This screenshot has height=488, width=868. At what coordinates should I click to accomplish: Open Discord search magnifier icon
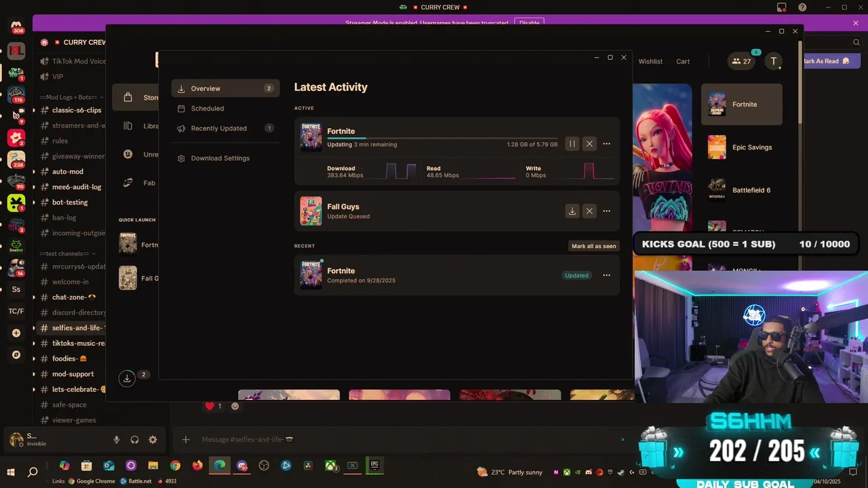[x=856, y=42]
